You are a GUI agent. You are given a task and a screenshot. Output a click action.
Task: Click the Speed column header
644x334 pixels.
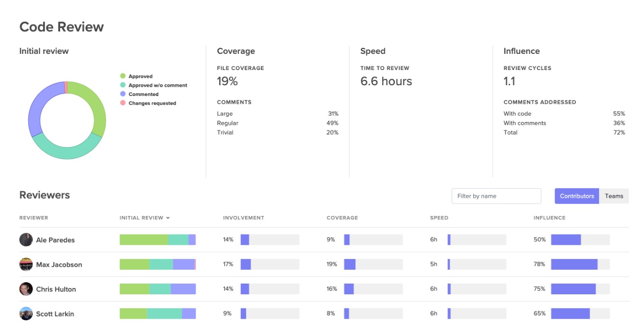(x=439, y=218)
